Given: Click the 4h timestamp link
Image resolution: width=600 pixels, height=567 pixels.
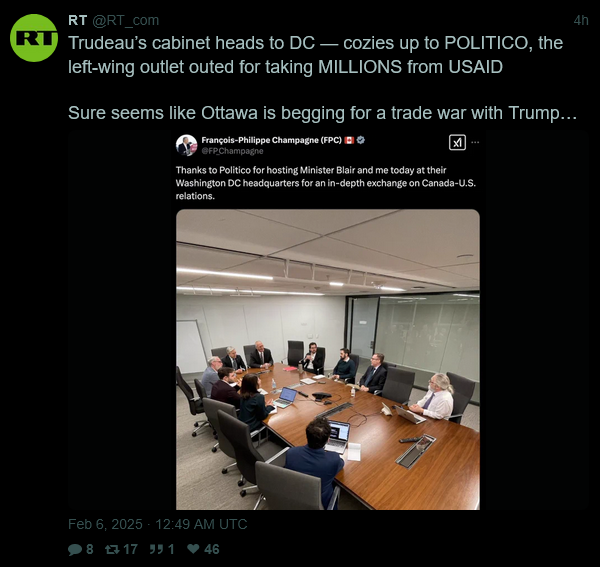Looking at the screenshot, I should click(581, 20).
